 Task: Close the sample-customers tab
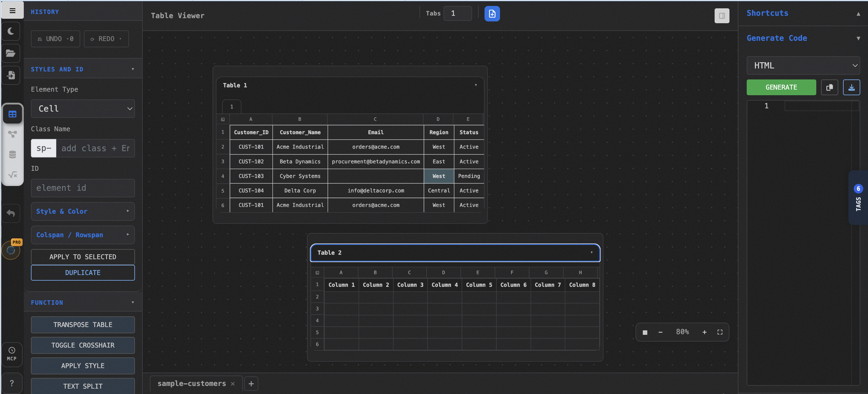[x=232, y=384]
